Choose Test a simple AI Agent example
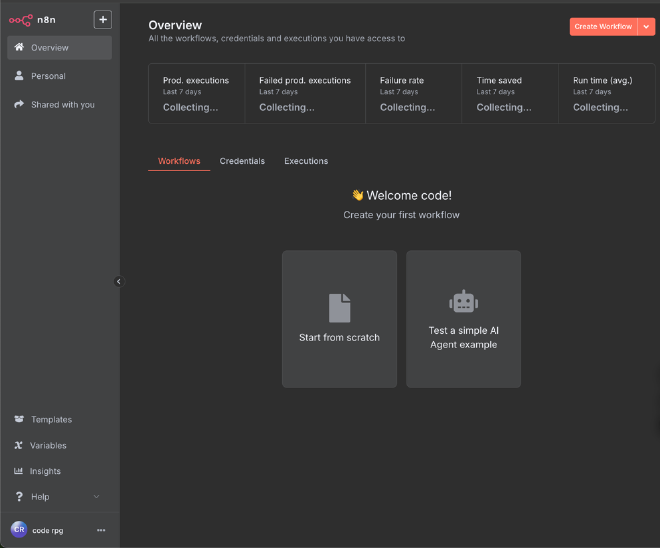 463,319
